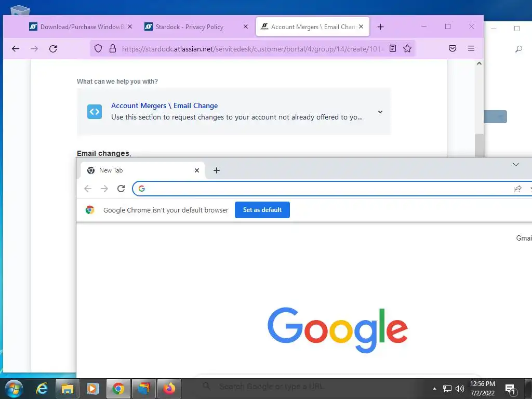532x399 pixels.
Task: Open Recycle Bin on the desktop
Action: 20,10
